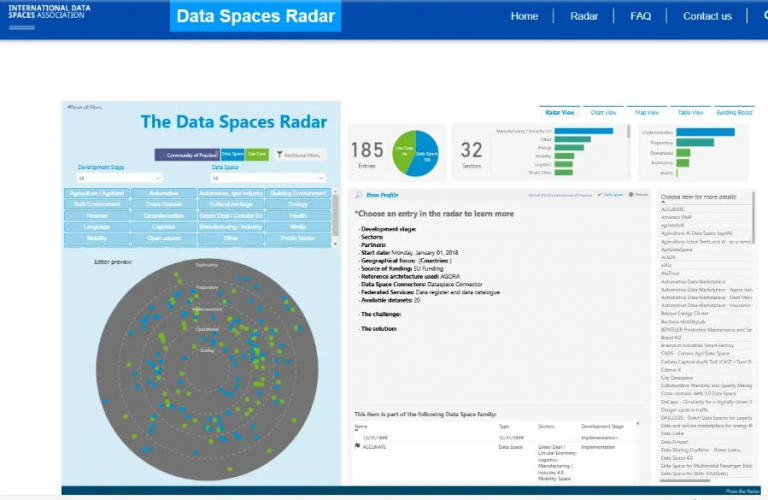Select the Geoinformation sector button
This screenshot has height=500, width=768.
click(164, 215)
